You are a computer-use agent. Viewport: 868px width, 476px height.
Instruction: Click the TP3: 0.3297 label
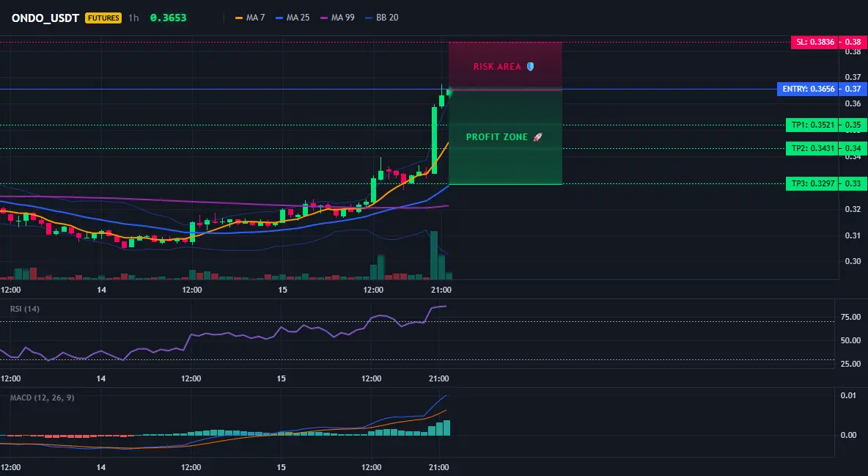(x=812, y=183)
